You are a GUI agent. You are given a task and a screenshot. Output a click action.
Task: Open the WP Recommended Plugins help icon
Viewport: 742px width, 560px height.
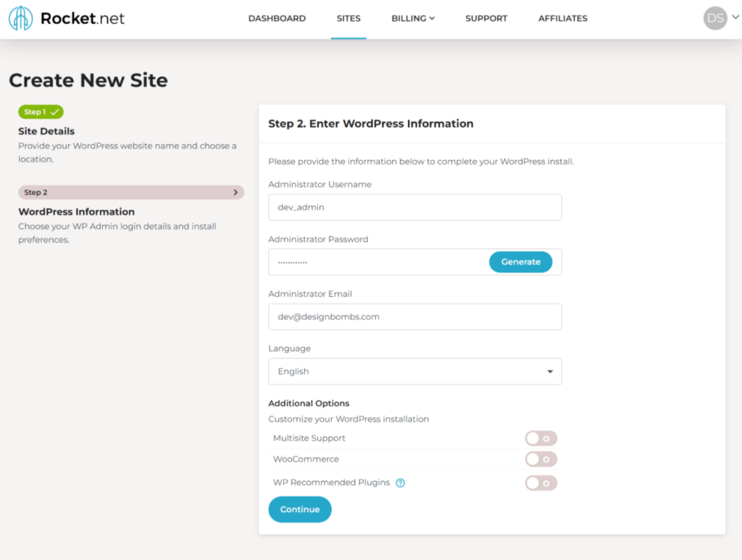point(400,483)
